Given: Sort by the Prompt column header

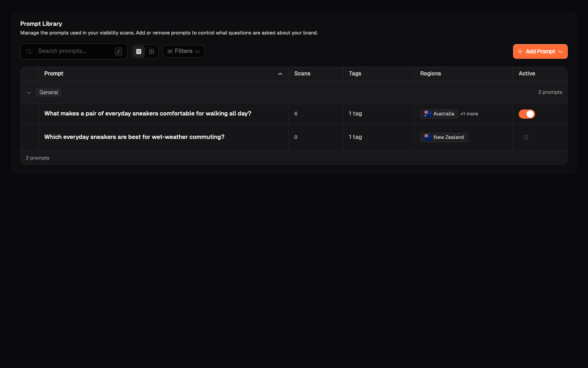Looking at the screenshot, I should [x=164, y=74].
